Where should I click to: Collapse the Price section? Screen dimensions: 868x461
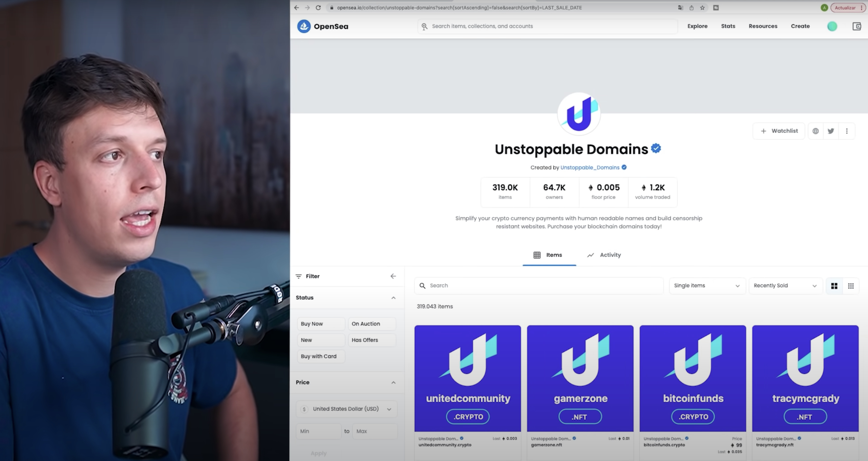pos(347,382)
